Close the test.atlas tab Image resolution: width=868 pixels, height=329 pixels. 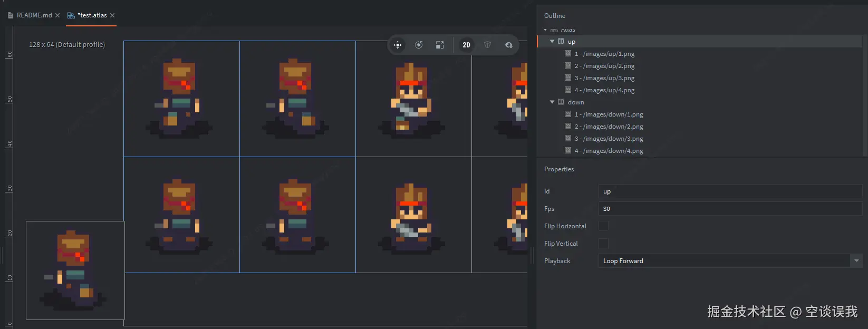pyautogui.click(x=112, y=15)
